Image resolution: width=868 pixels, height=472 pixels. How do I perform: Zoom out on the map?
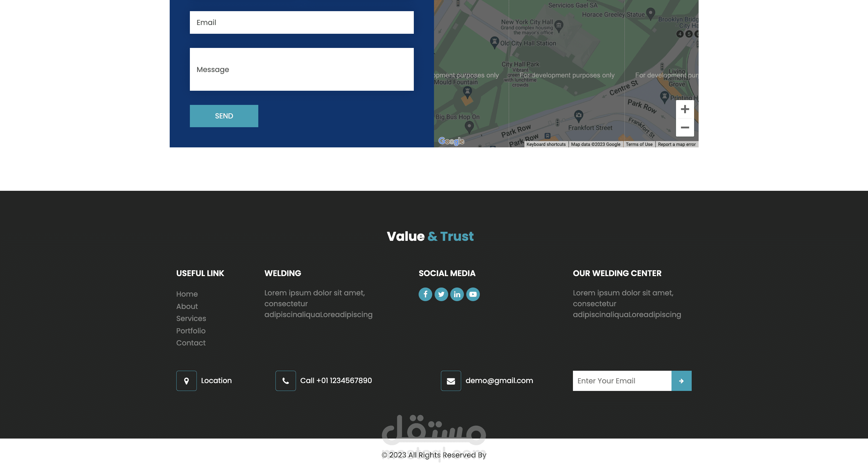[x=685, y=127]
